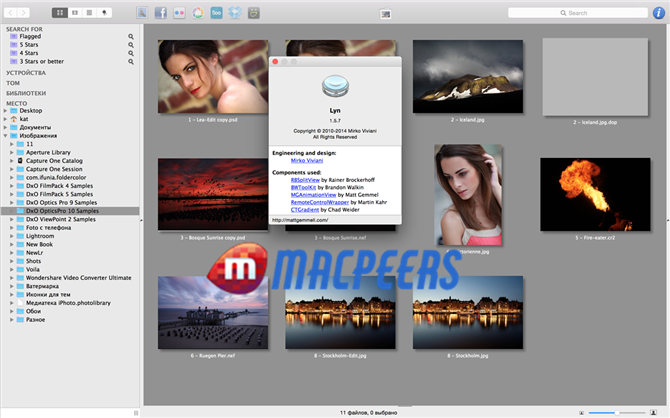This screenshot has width=670, height=418.
Task: Click the Facebook share icon
Action: 161,12
